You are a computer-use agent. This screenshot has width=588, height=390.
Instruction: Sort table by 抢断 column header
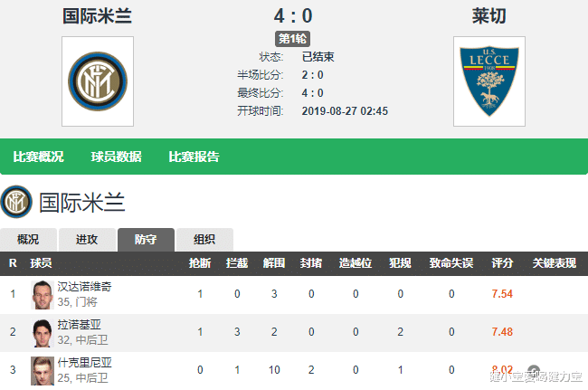tap(200, 263)
